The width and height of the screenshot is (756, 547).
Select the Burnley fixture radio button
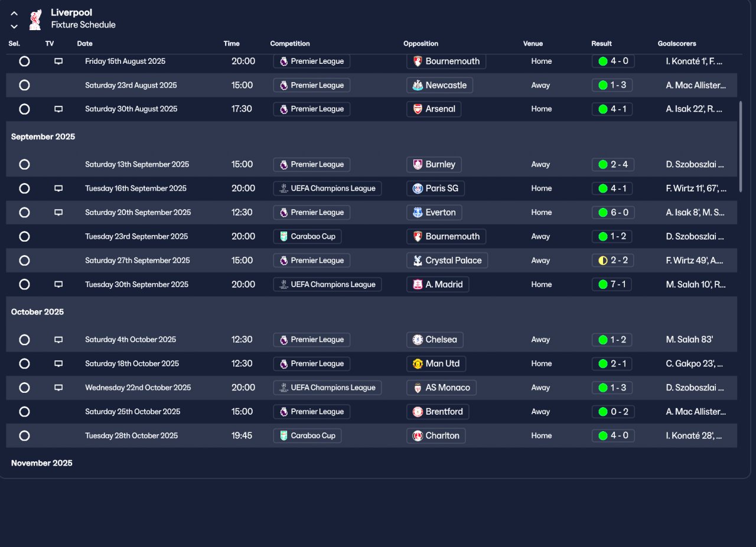click(24, 164)
